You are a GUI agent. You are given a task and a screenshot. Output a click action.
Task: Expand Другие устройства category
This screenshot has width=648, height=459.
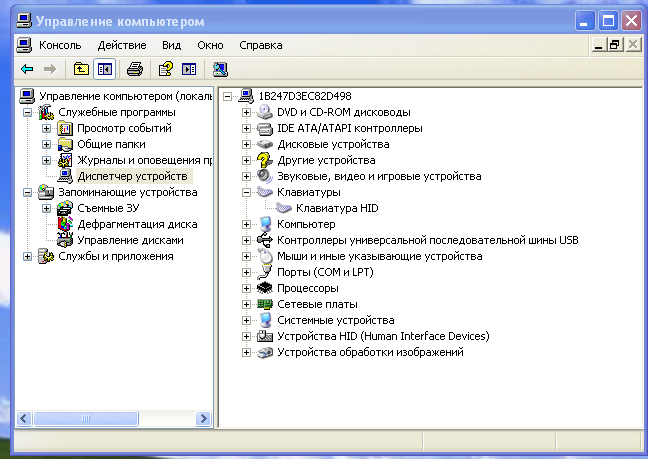(x=246, y=160)
